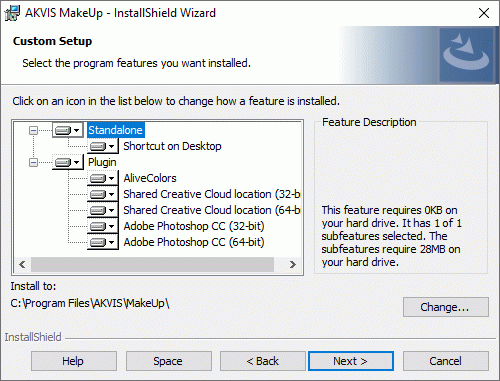The image size is (500, 381).
Task: Close the InstallShield Wizard window
Action: tap(484, 13)
